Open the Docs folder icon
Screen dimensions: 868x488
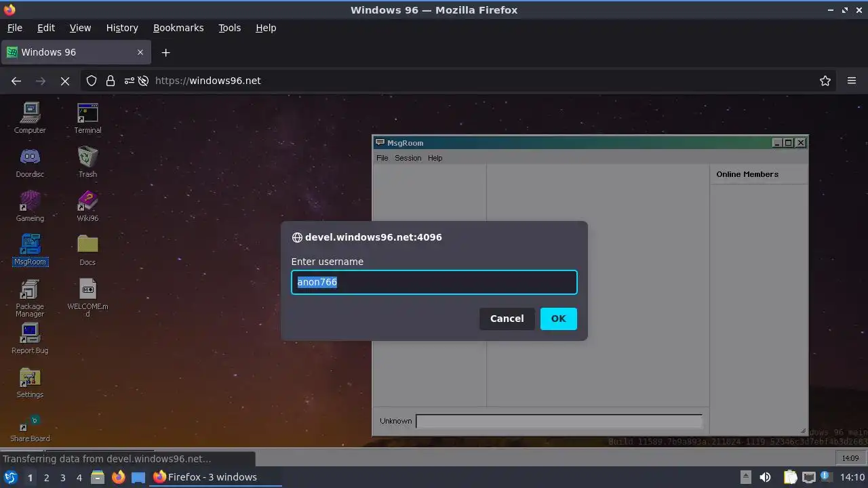pyautogui.click(x=87, y=250)
